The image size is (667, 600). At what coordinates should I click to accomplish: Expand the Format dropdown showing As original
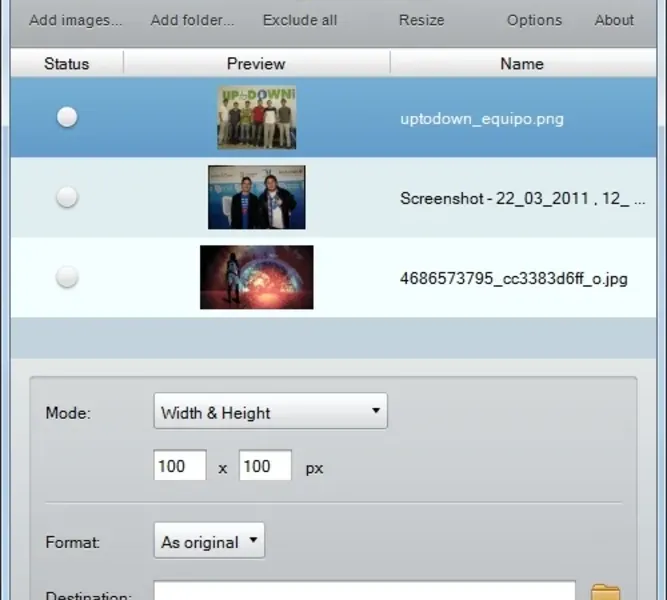click(209, 540)
